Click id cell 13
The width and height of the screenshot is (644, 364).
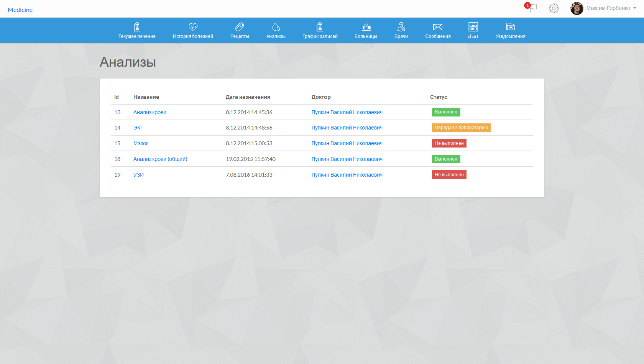(117, 112)
